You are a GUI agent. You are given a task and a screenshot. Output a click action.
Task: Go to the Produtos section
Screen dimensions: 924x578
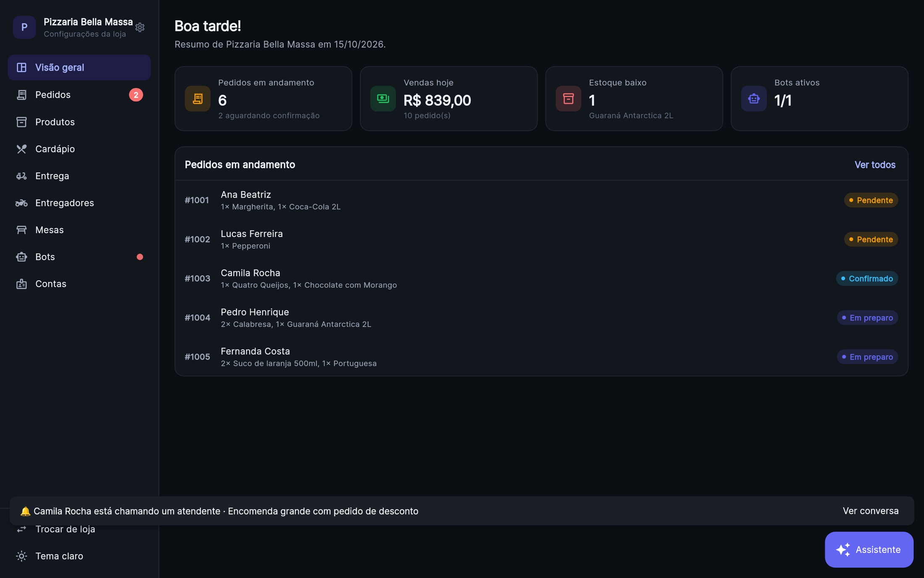click(x=79, y=122)
